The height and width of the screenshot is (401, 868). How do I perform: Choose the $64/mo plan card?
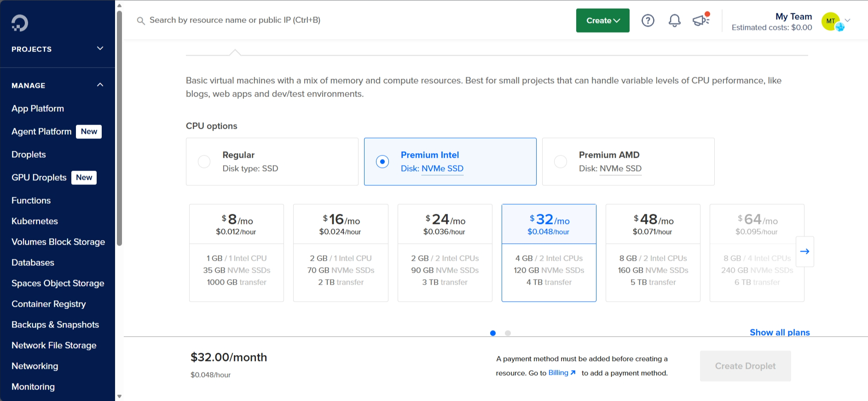click(x=757, y=253)
